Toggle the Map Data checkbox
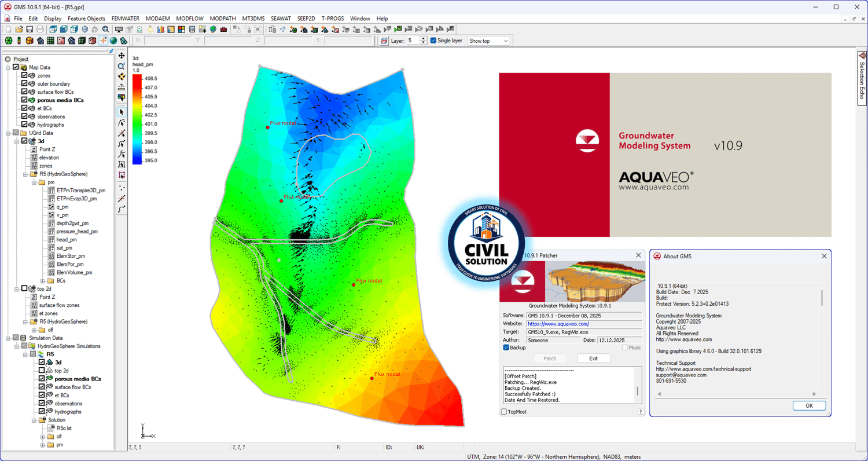The height and width of the screenshot is (461, 868). pos(16,67)
